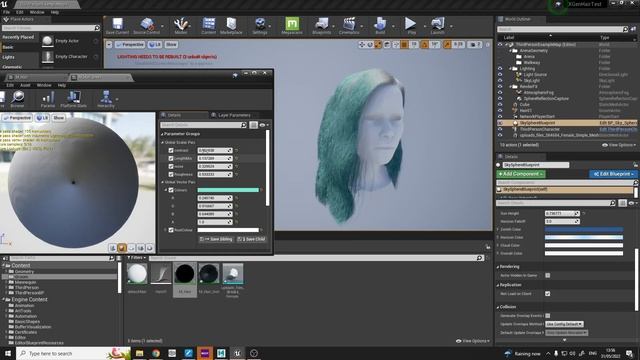Toggle Net Load on Client checkbox

pos(548,294)
